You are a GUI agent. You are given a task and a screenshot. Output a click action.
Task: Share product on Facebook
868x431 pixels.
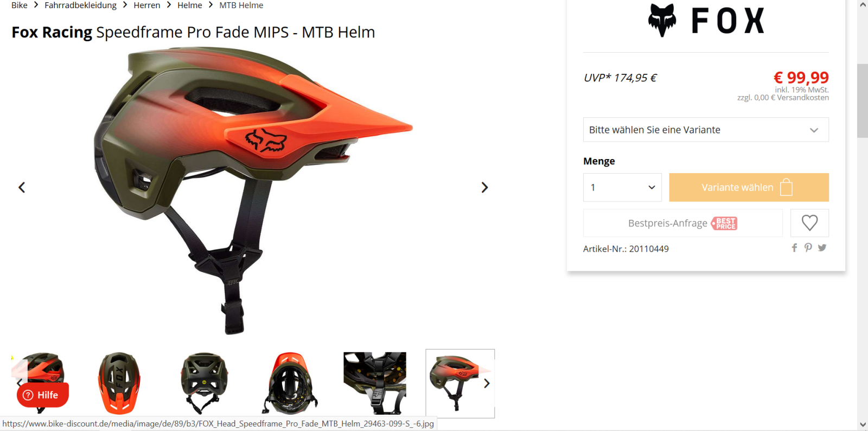coord(794,248)
